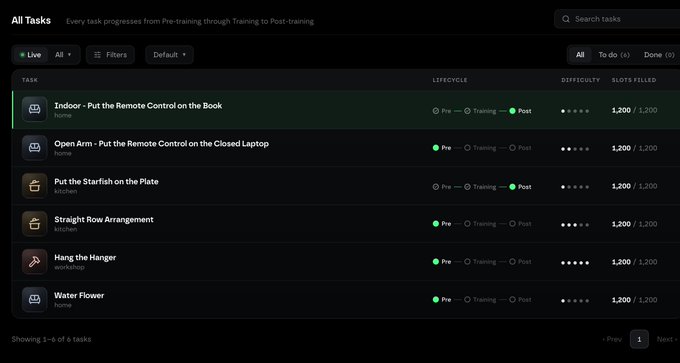
Task: Click slots filled value for Water Flower
Action: (634, 300)
